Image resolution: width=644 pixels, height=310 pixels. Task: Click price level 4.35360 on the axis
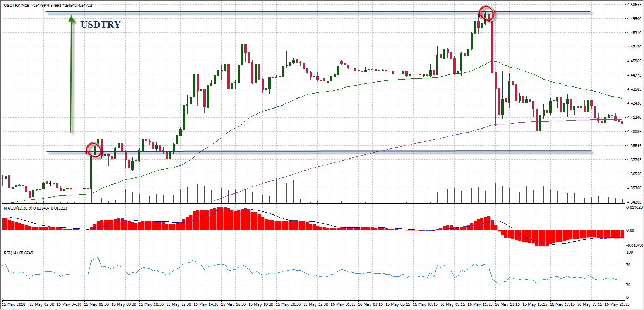click(x=635, y=188)
